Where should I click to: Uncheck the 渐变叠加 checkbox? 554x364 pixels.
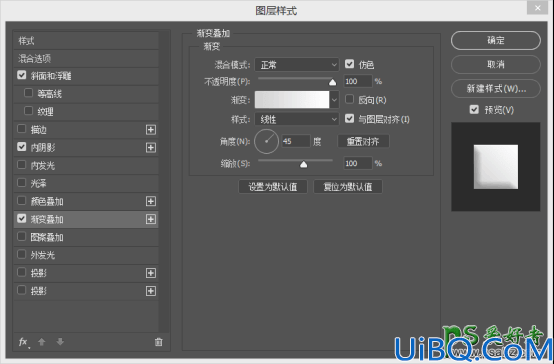click(22, 218)
